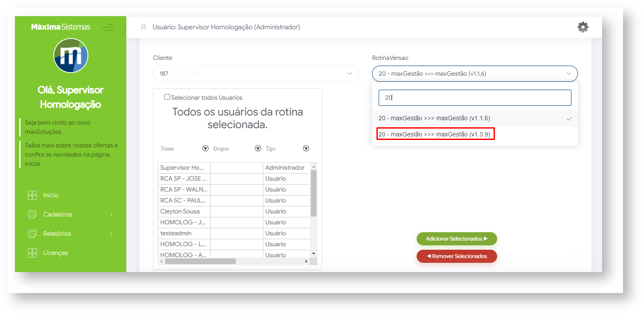Click Remover Selecionados button
This screenshot has width=644, height=314.
click(x=457, y=256)
